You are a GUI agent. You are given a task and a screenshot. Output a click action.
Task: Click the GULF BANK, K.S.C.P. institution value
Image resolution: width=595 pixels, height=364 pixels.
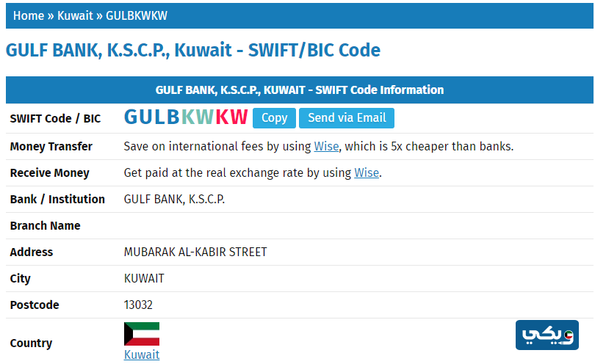click(x=174, y=199)
